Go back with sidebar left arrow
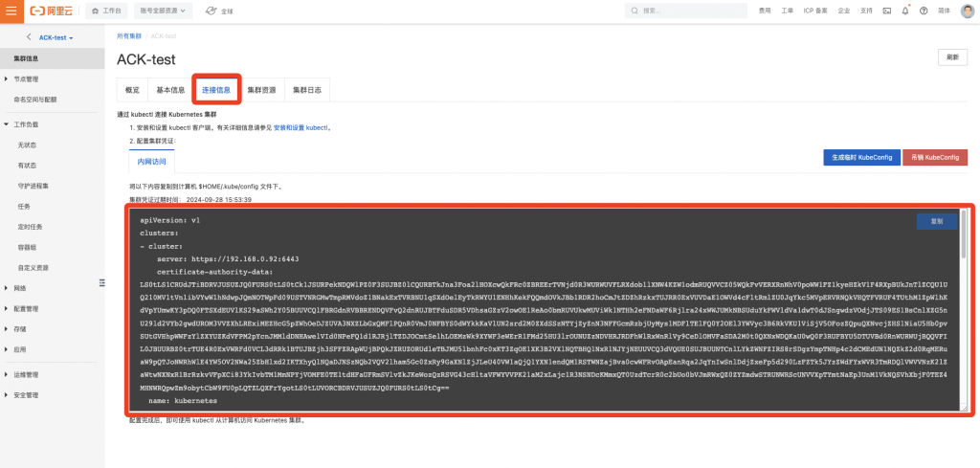This screenshot has width=980, height=468. [29, 37]
